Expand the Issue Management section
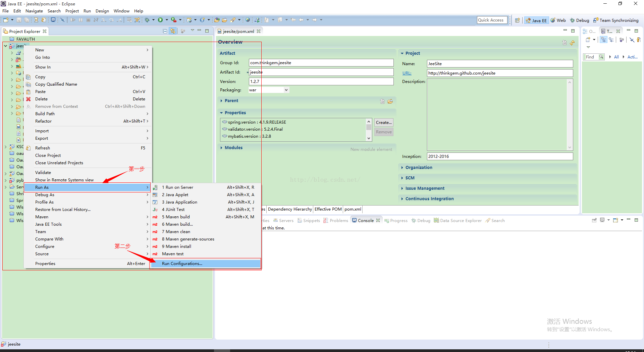This screenshot has width=644, height=352. pos(402,188)
